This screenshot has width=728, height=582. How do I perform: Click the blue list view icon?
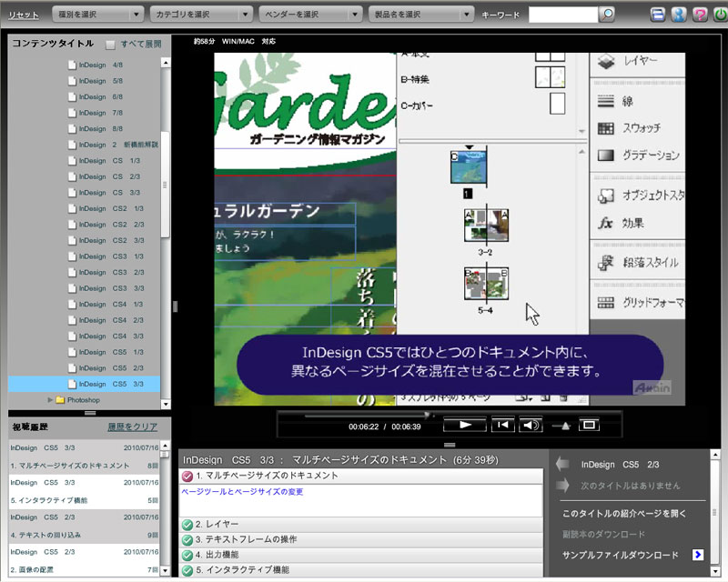coord(658,15)
